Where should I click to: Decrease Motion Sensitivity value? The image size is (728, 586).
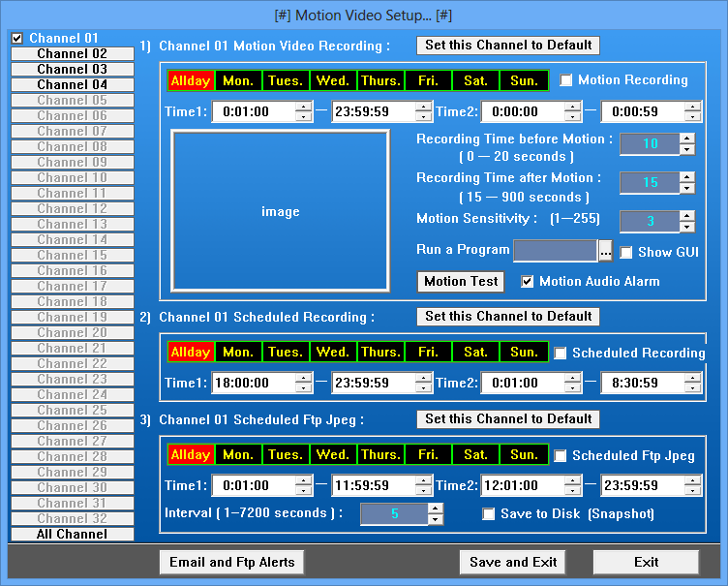[x=687, y=227]
